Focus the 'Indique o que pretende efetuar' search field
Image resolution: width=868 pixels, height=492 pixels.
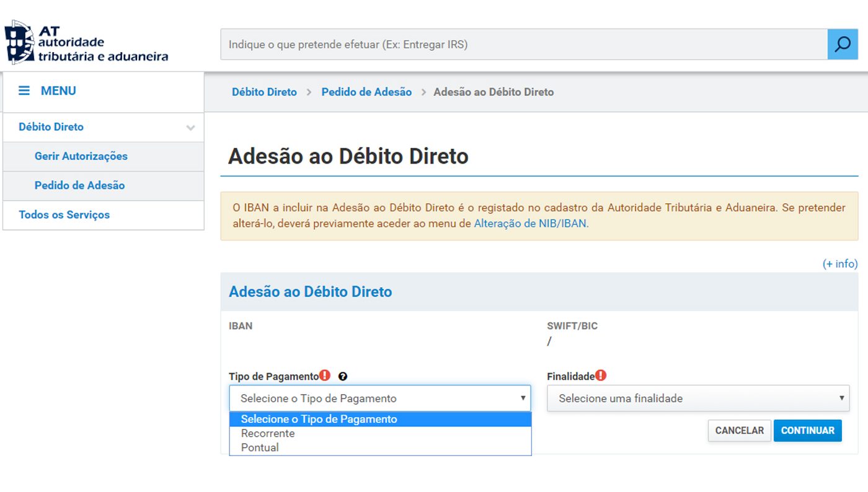[524, 44]
